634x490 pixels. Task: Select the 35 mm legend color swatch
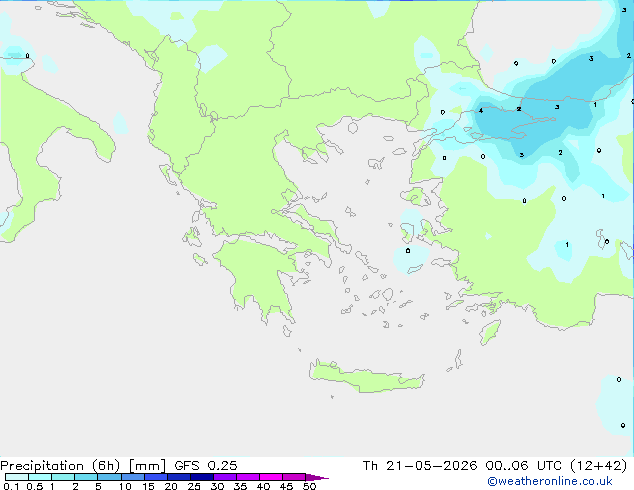[x=247, y=477]
